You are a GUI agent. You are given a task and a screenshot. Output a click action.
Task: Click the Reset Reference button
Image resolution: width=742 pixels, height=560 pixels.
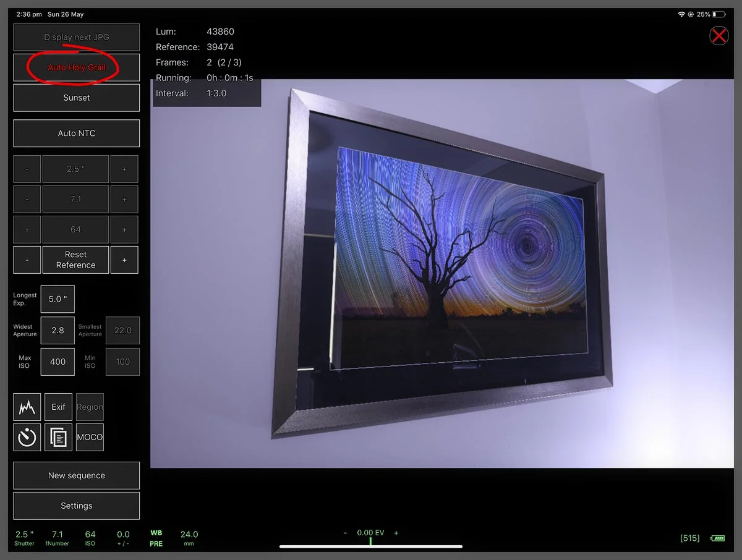tap(75, 260)
